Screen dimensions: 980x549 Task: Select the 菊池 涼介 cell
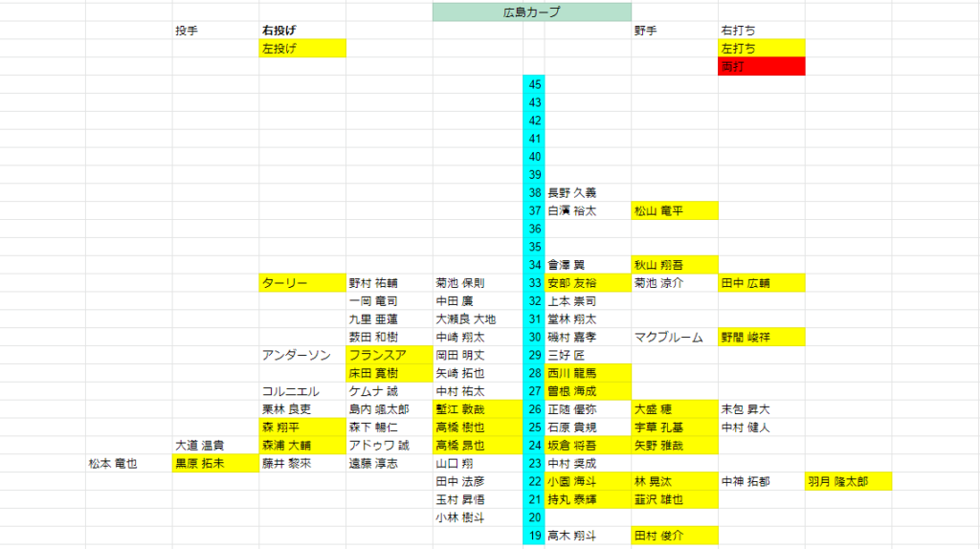pyautogui.click(x=675, y=283)
